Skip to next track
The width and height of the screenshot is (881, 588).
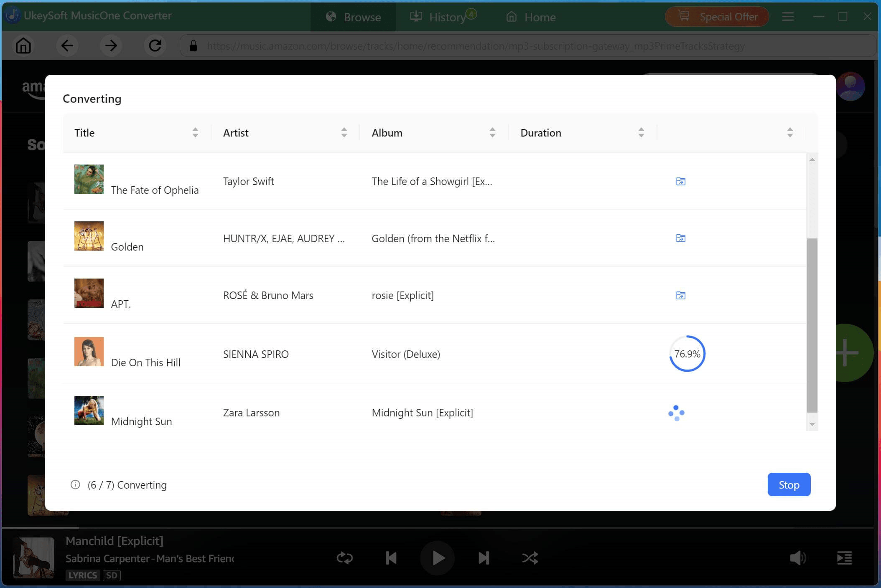point(484,558)
